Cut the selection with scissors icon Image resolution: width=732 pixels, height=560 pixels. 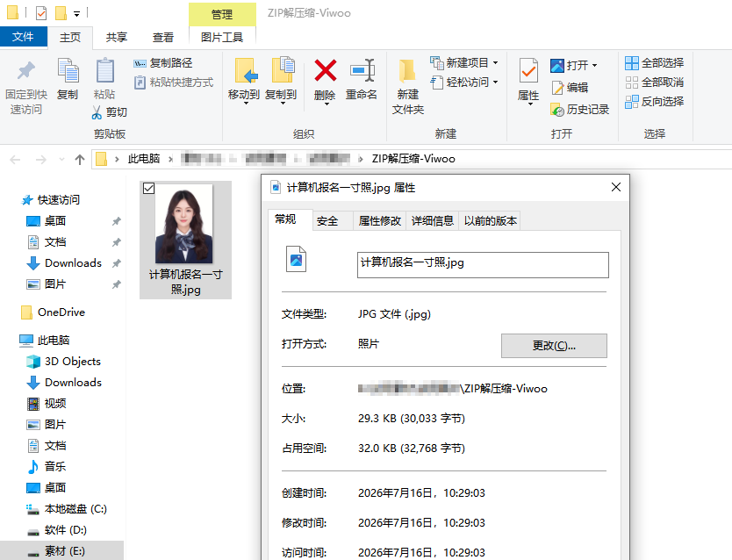pos(109,112)
